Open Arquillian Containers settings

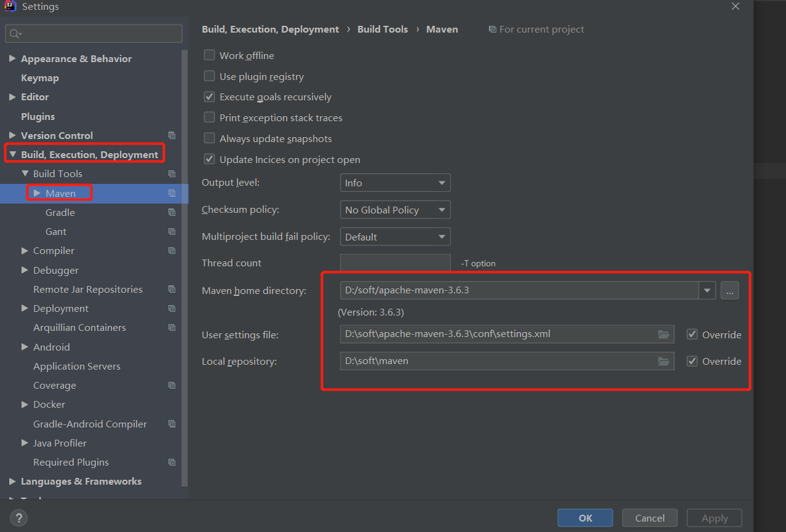point(79,327)
